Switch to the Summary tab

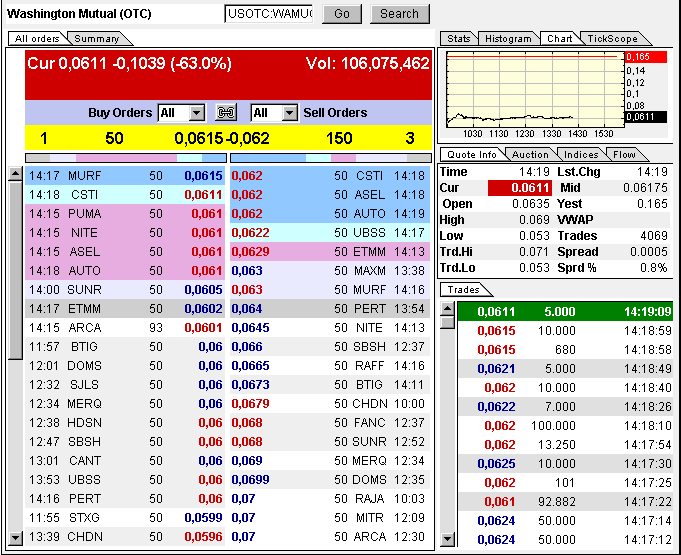point(96,39)
